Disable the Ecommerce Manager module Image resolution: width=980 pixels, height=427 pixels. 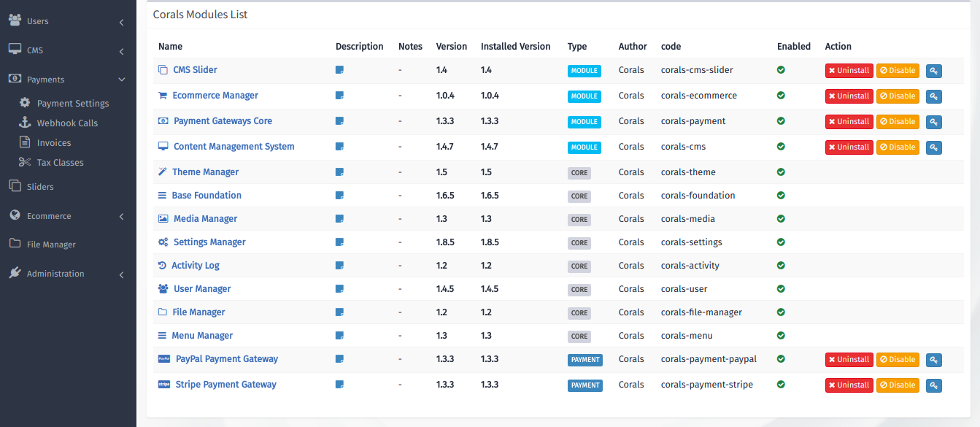tap(898, 96)
